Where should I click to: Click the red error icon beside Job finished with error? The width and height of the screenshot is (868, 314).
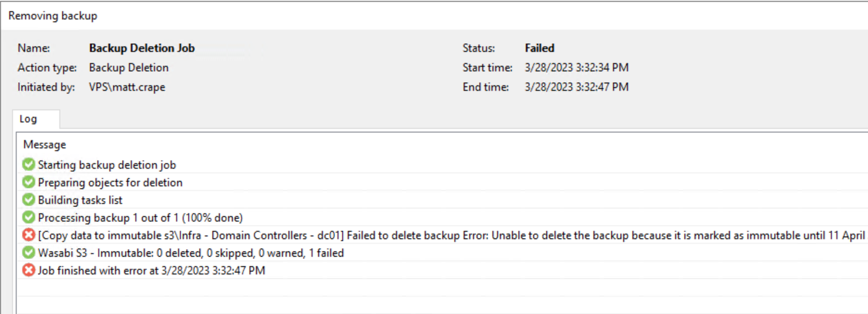click(x=28, y=270)
